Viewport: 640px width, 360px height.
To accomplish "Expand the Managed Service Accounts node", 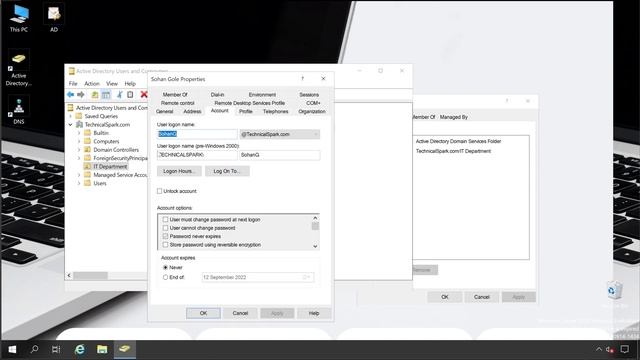I will click(79, 175).
